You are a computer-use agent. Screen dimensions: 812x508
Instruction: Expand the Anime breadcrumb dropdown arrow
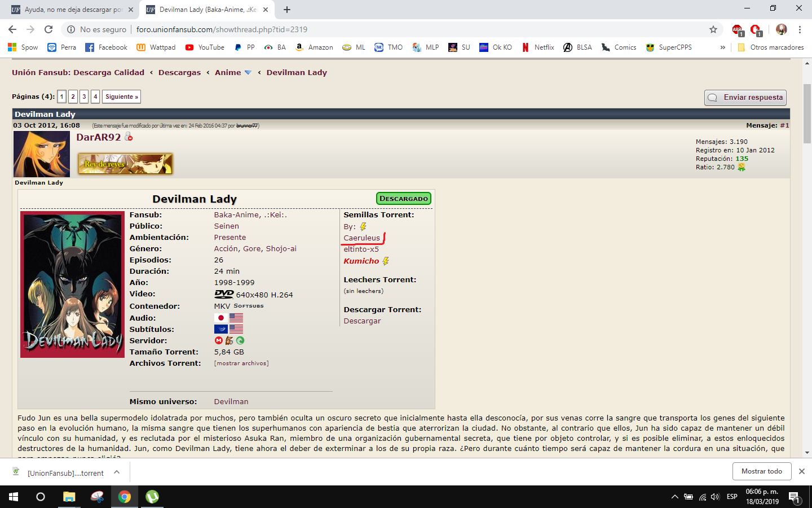pos(248,73)
